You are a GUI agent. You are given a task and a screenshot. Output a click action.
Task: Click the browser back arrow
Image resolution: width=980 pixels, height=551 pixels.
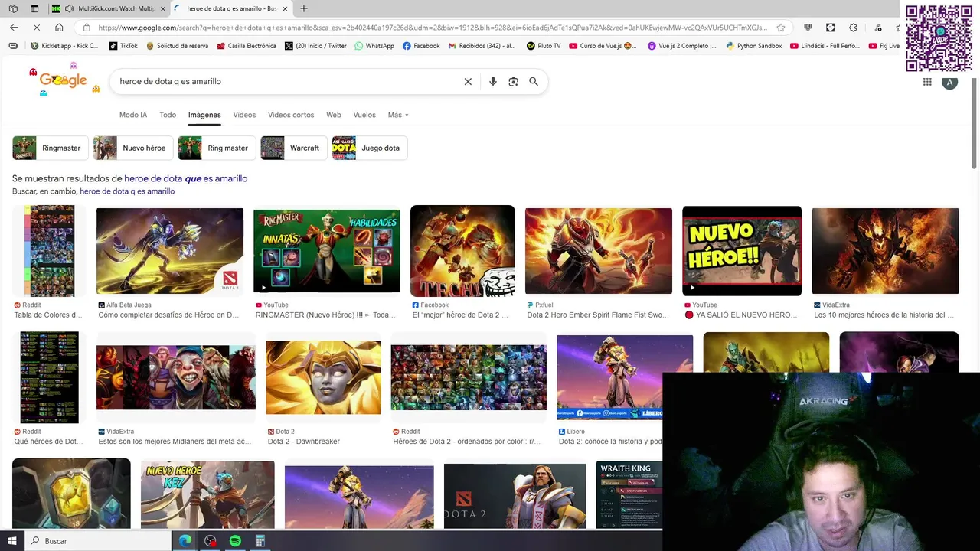(x=14, y=28)
